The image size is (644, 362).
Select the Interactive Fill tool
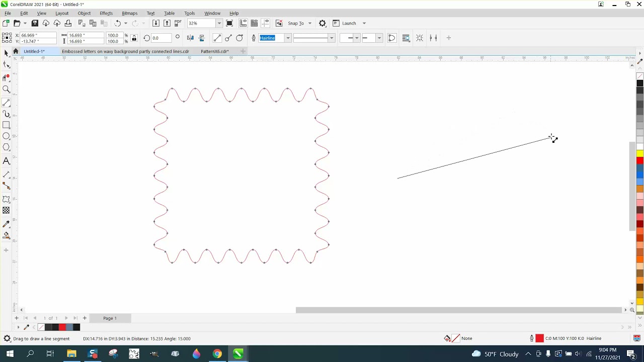click(x=6, y=235)
